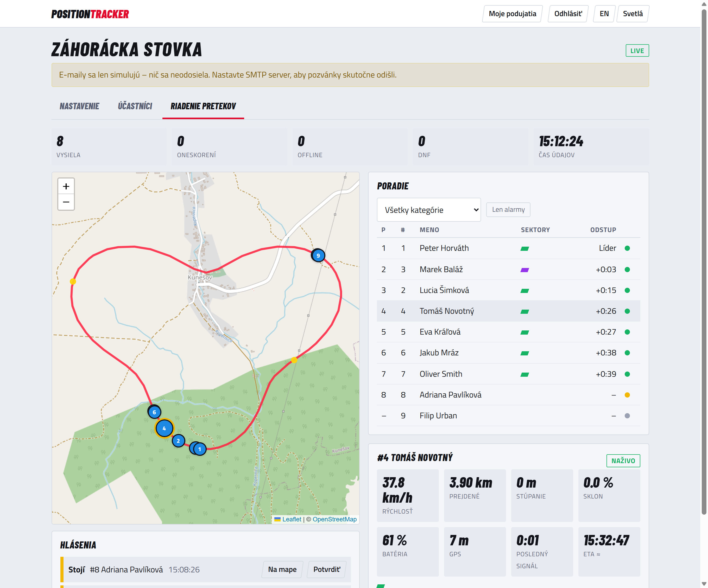Select Eva Kráľová in standings
Screen dimensions: 708x588
tap(508, 332)
